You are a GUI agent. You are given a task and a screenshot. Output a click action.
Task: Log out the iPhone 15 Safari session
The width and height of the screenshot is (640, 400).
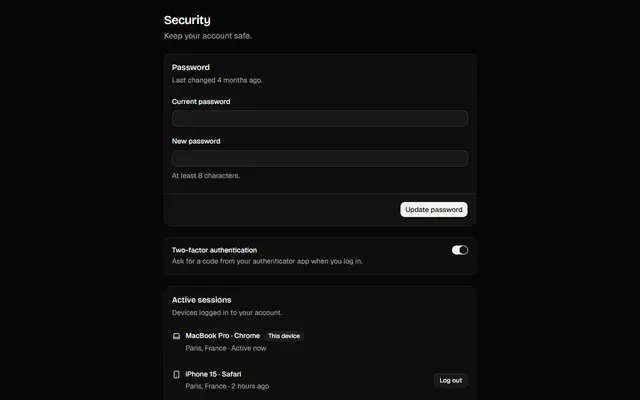pos(451,380)
